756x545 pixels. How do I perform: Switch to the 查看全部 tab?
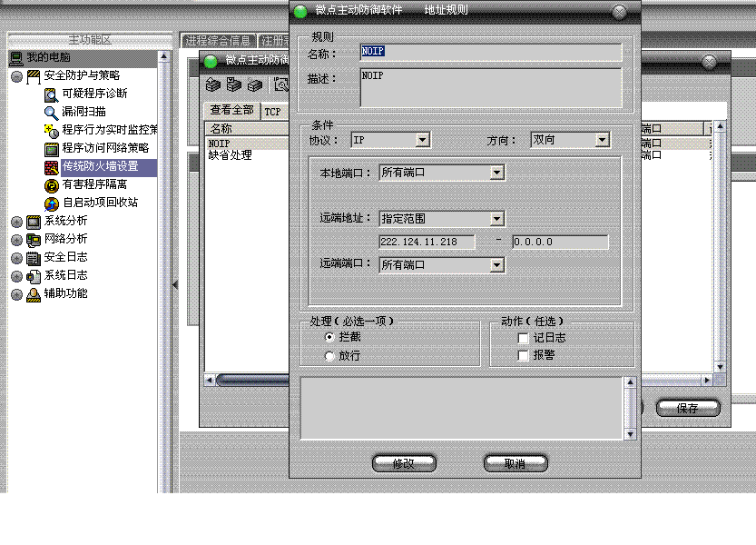(x=232, y=111)
